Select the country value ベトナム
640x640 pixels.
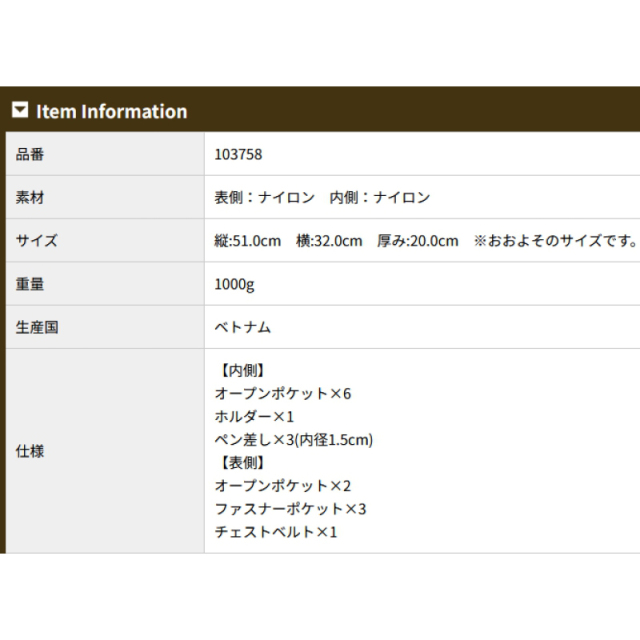[243, 327]
